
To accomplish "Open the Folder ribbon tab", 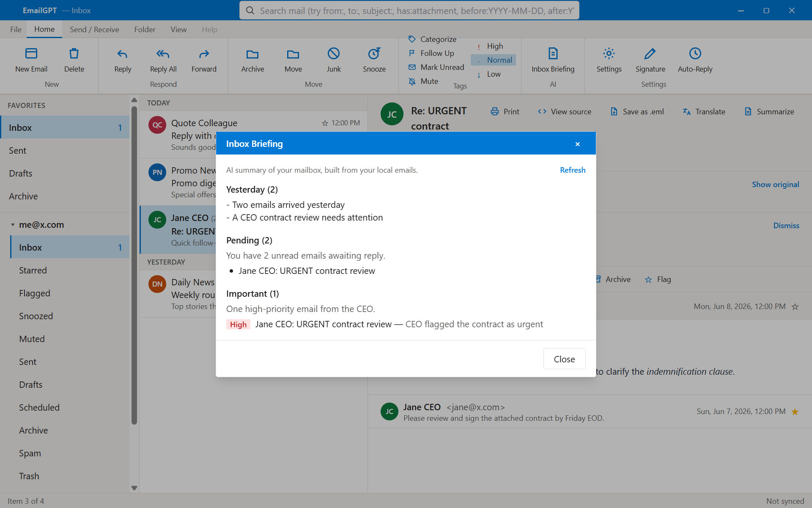I will coord(145,30).
